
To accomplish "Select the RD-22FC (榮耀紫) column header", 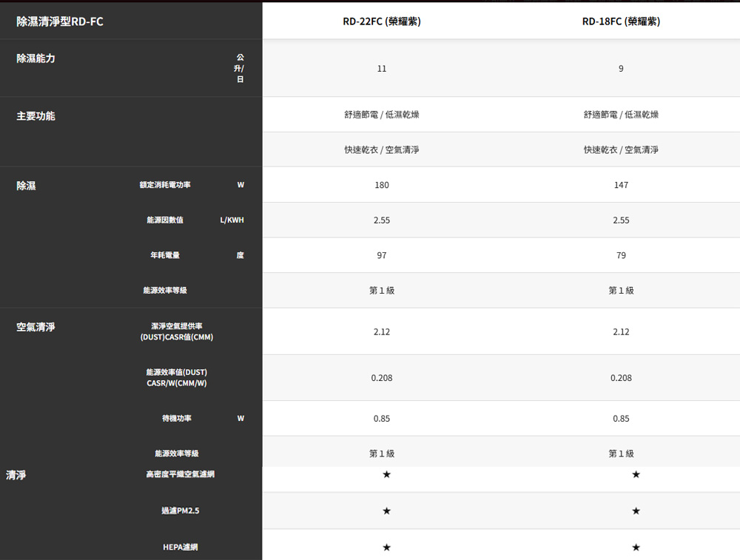I will pos(382,21).
